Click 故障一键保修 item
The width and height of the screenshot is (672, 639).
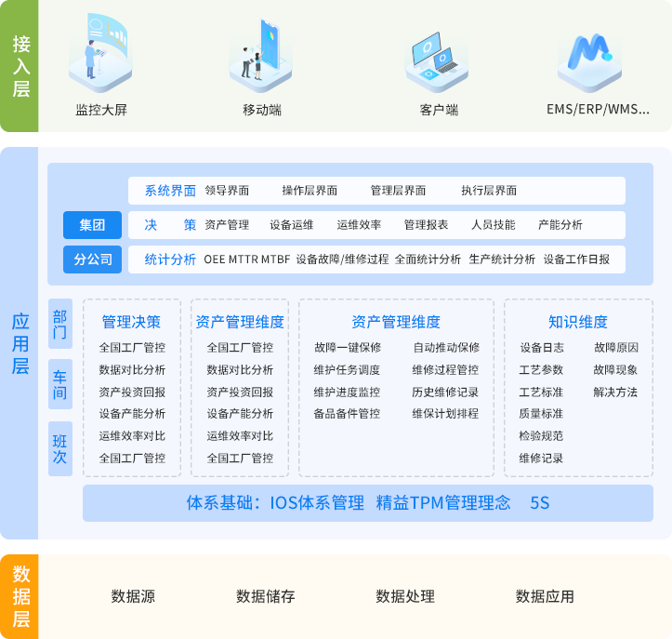tap(348, 347)
